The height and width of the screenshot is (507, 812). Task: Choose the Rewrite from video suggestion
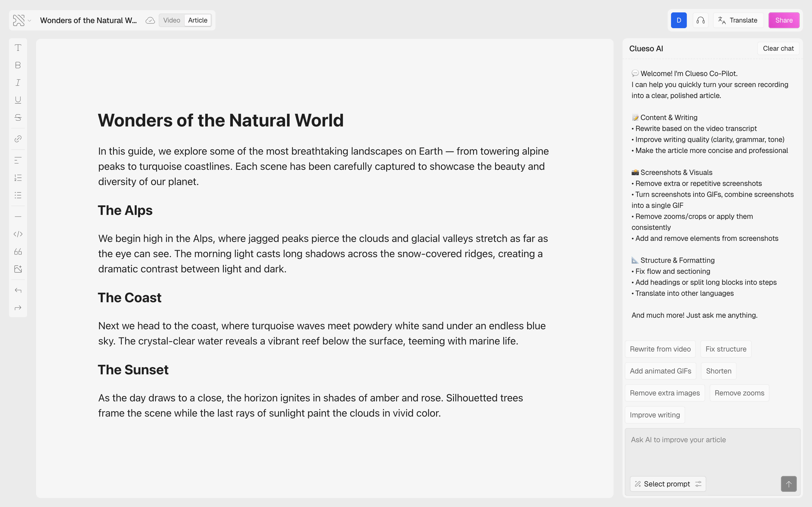click(660, 349)
